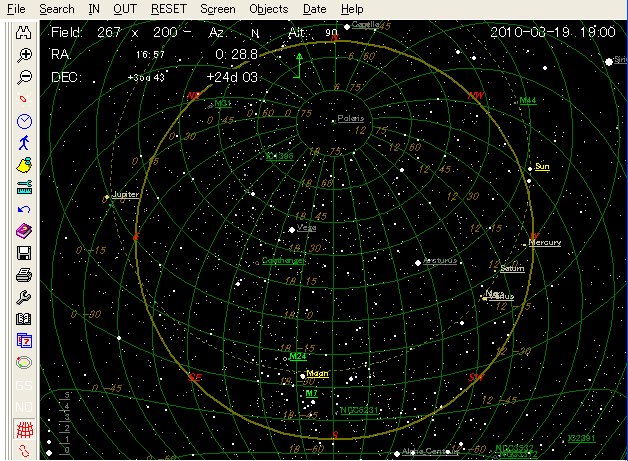This screenshot has height=461, width=628.
Task: Click the DEC value +24d 03
Action: [x=232, y=77]
